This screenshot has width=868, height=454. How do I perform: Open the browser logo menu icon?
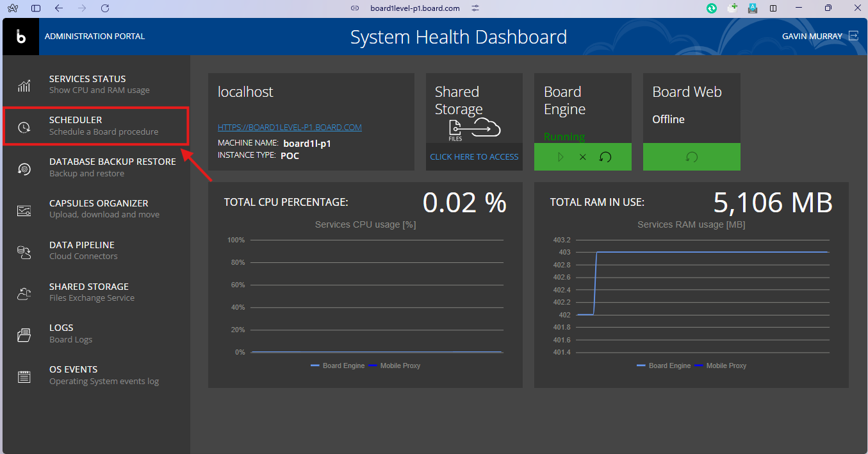click(x=13, y=8)
